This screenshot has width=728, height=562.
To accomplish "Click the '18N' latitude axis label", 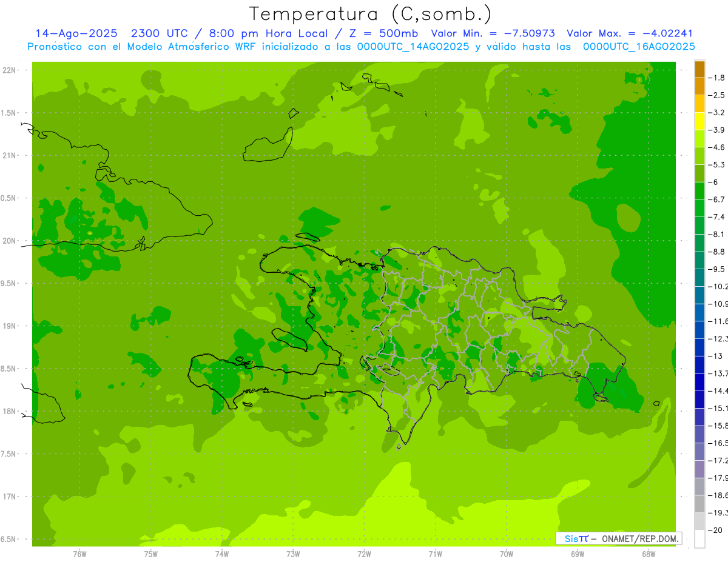I will click(x=9, y=411).
